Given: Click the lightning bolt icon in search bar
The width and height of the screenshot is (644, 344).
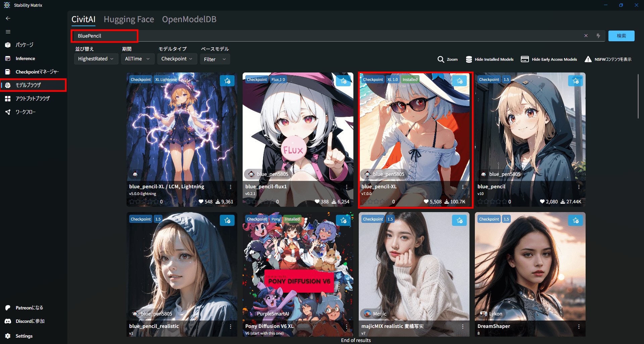Looking at the screenshot, I should (x=598, y=36).
